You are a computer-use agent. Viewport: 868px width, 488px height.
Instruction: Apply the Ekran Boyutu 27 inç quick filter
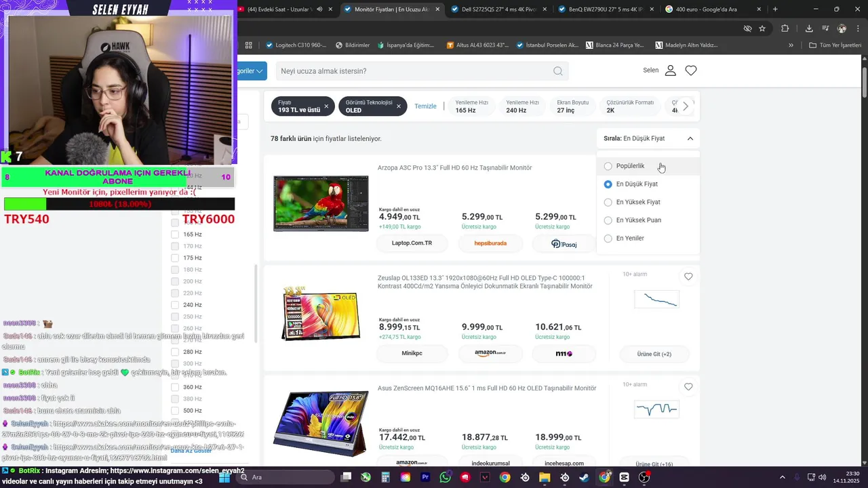coord(572,106)
